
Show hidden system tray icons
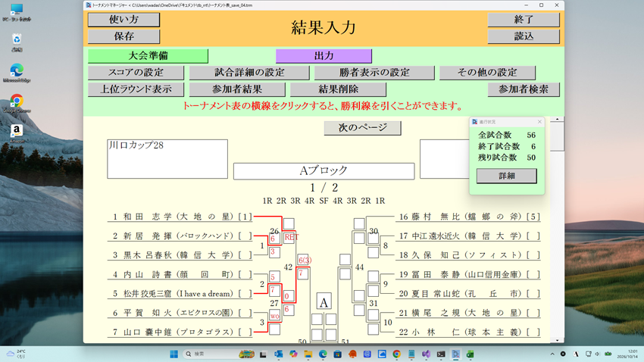click(552, 354)
